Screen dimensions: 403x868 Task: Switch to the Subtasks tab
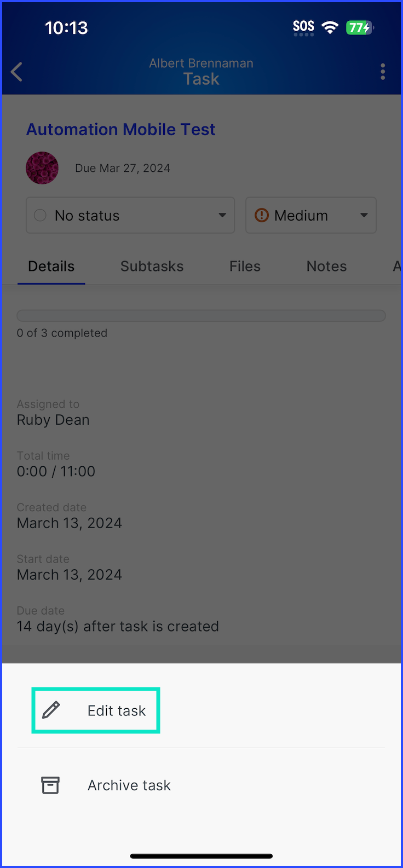152,266
